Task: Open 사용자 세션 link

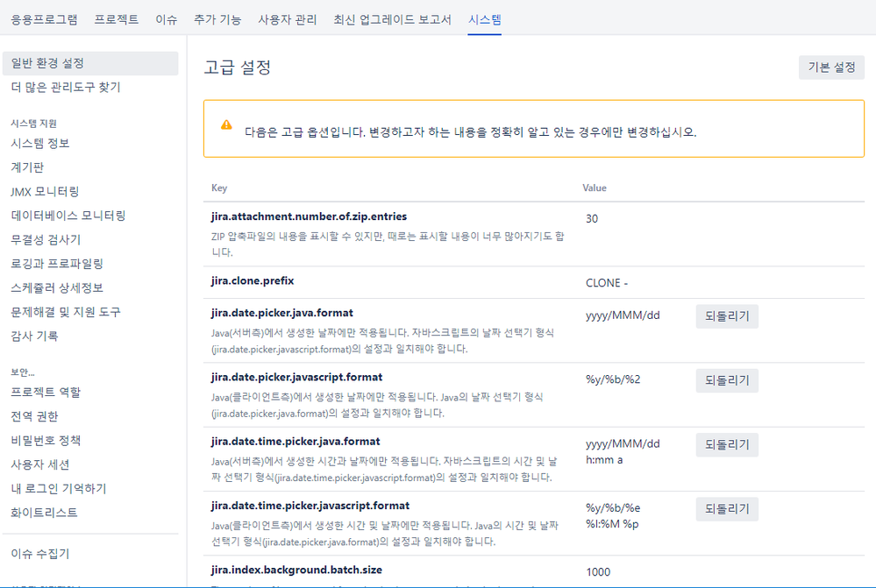Action: coord(40,464)
